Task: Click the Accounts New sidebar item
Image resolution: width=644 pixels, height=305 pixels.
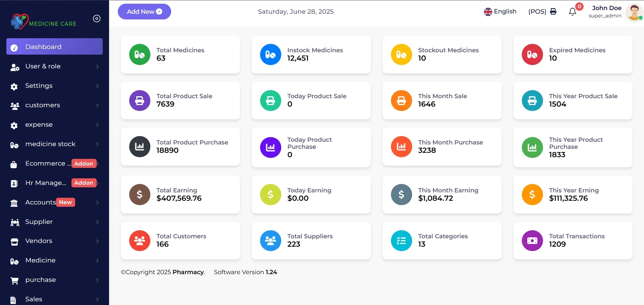Action: pyautogui.click(x=41, y=202)
